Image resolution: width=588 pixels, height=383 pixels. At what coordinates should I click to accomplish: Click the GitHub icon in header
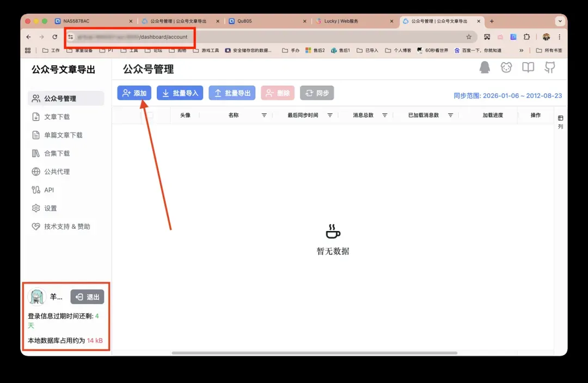(550, 68)
